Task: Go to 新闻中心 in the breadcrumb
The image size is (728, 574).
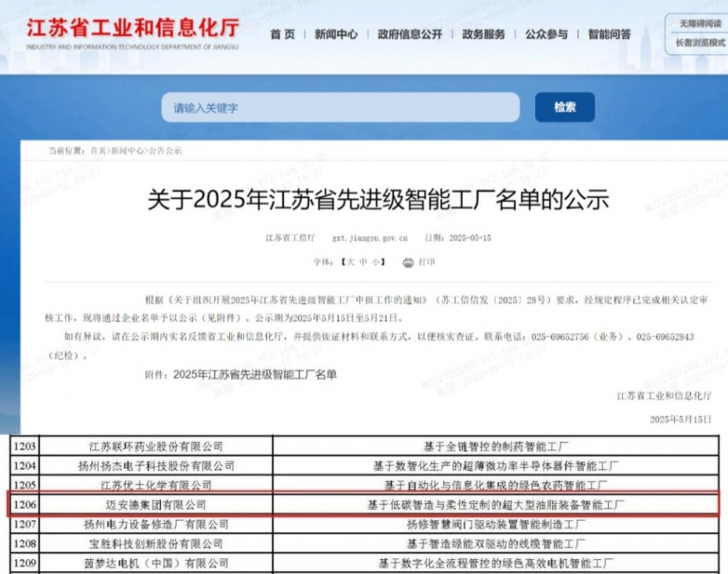Action: coord(128,151)
